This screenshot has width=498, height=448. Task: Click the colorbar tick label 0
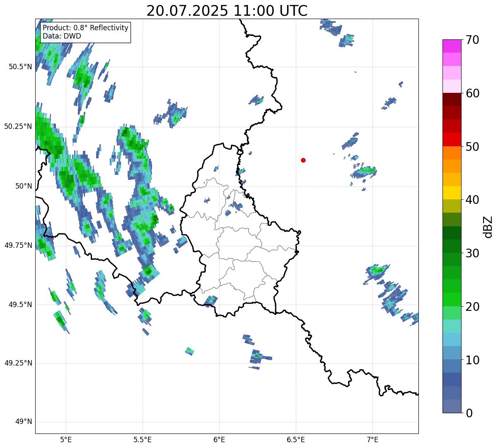click(x=469, y=413)
